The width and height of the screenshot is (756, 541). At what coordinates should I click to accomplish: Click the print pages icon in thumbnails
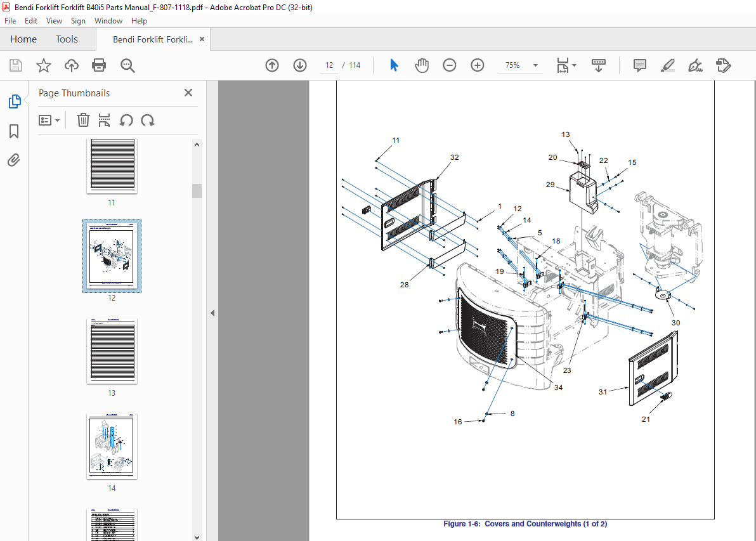tap(104, 120)
